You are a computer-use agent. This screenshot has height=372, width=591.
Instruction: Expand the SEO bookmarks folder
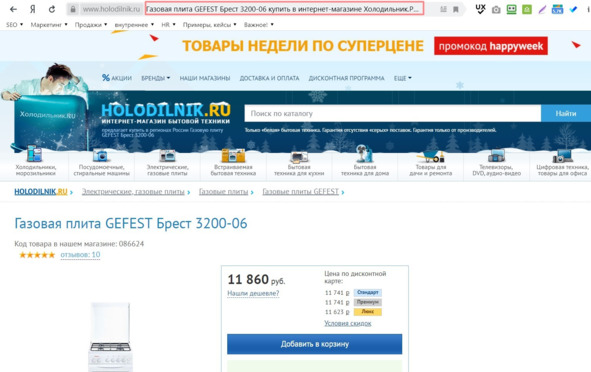coord(14,24)
